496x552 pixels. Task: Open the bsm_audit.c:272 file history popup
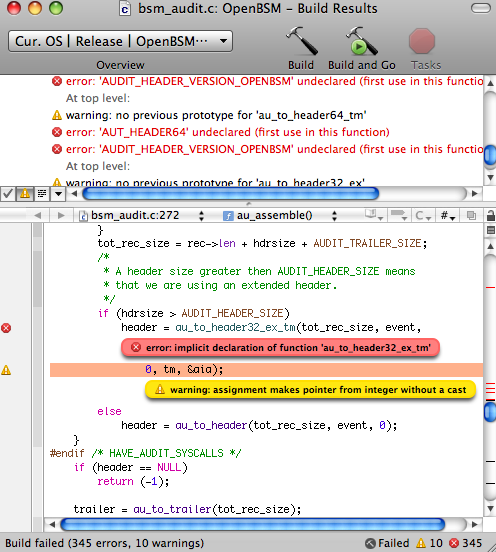[x=142, y=215]
